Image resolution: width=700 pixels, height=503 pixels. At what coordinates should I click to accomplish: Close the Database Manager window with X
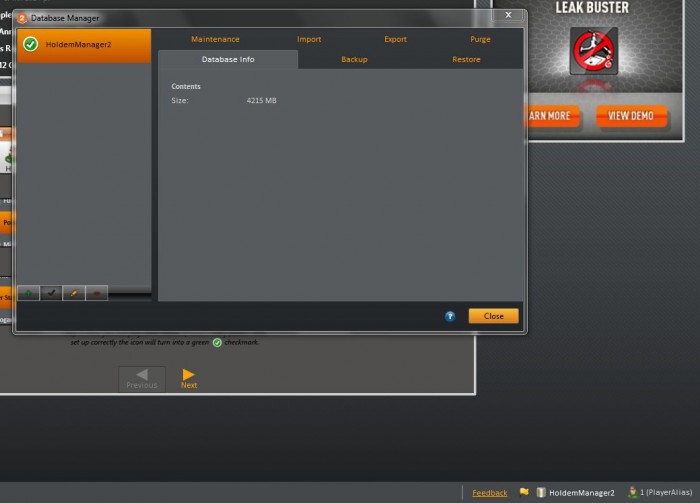pos(508,15)
